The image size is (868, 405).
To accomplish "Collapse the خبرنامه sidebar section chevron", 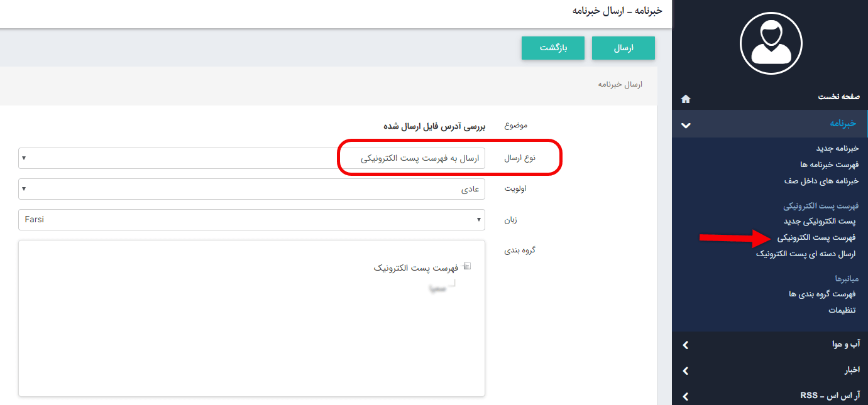I will 686,124.
